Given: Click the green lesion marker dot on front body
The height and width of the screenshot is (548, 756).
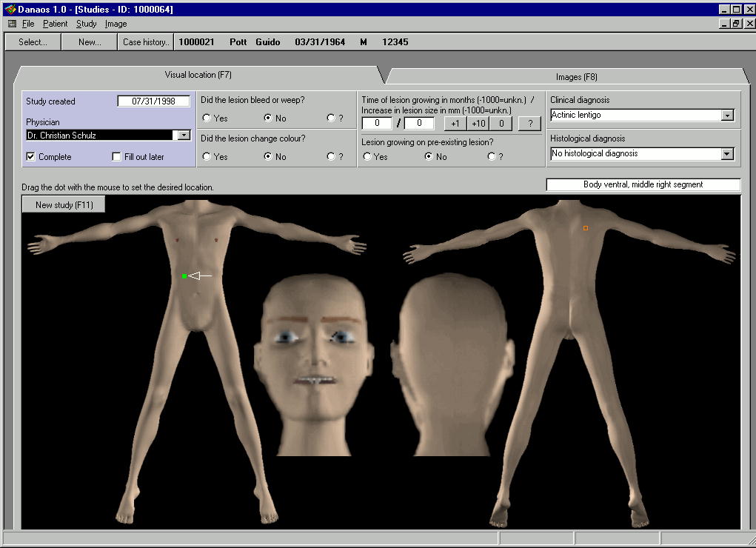Looking at the screenshot, I should point(184,276).
